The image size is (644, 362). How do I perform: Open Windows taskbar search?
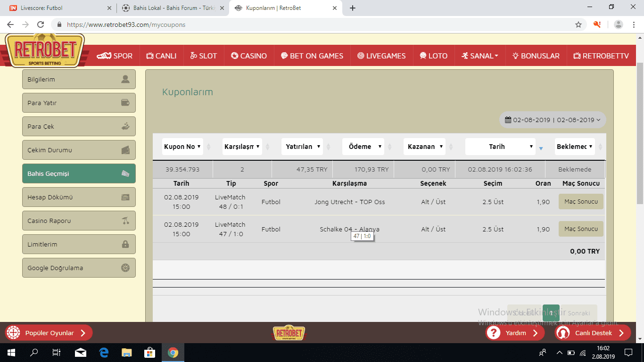point(34,353)
